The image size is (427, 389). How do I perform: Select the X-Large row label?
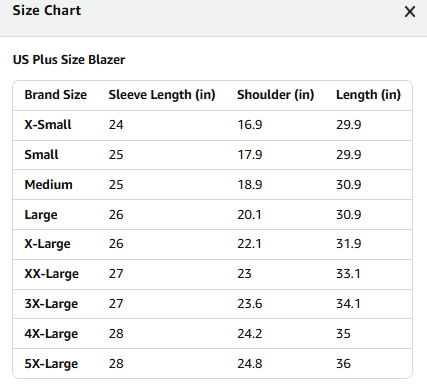tap(48, 244)
